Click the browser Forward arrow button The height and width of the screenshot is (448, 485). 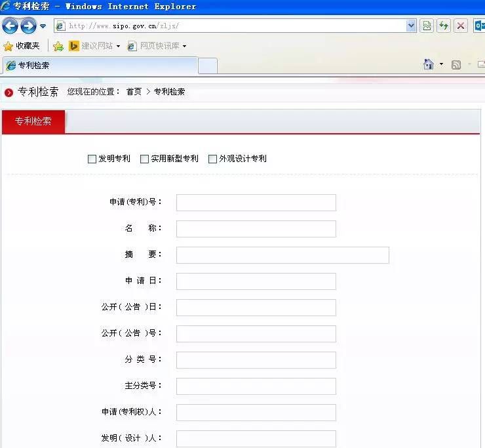[28, 26]
